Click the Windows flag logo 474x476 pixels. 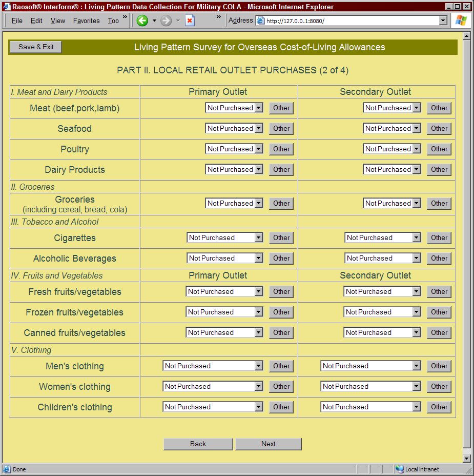[x=461, y=21]
